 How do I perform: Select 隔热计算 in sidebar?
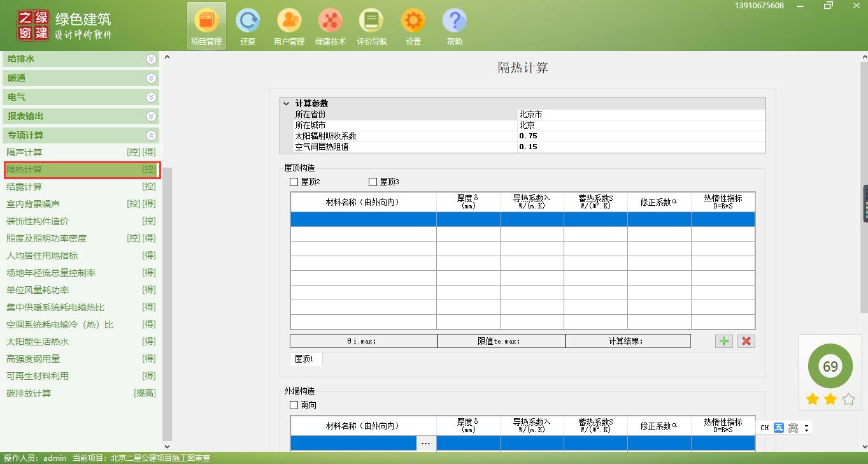tap(80, 170)
